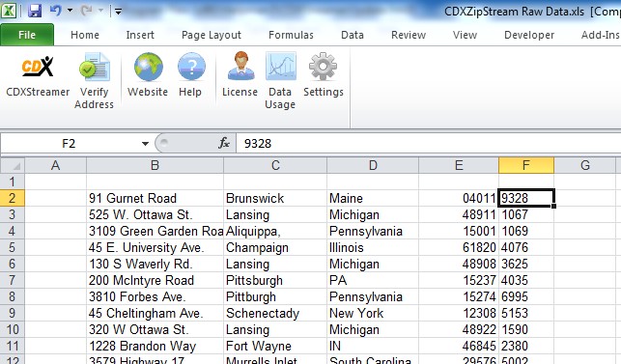Launch the CDXStreamer tool

(x=38, y=76)
